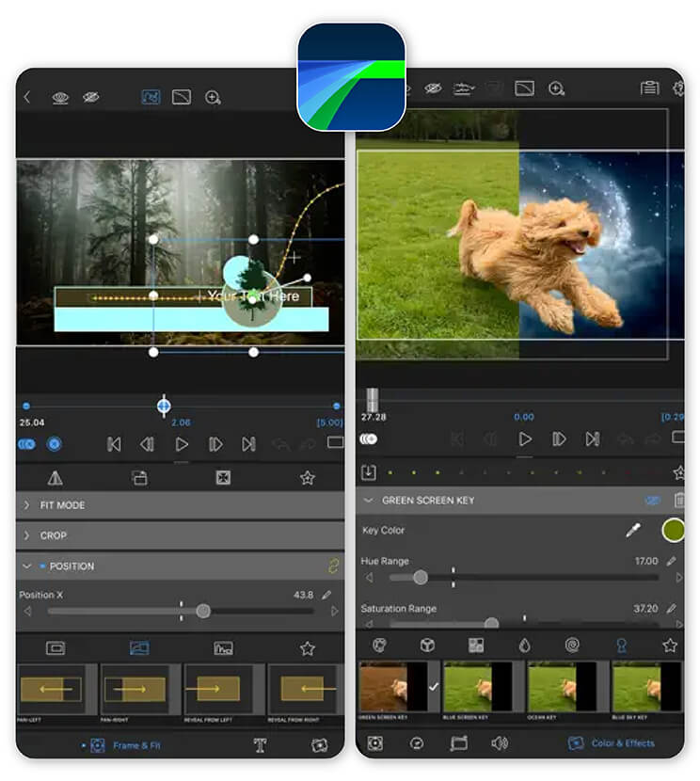Toggle the Green Screen Key effect visibility eye
The height and width of the screenshot is (781, 700).
coord(652,501)
